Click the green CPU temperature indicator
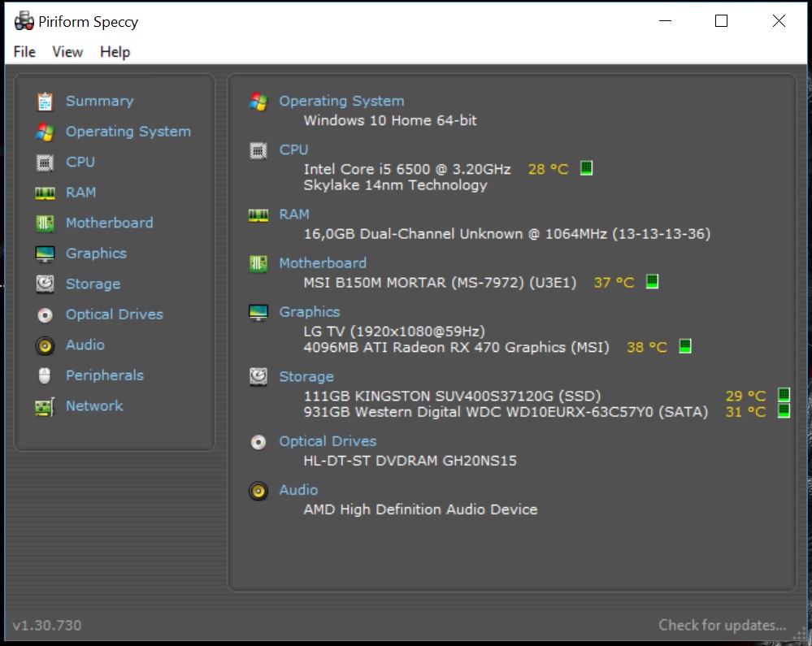 [x=586, y=168]
